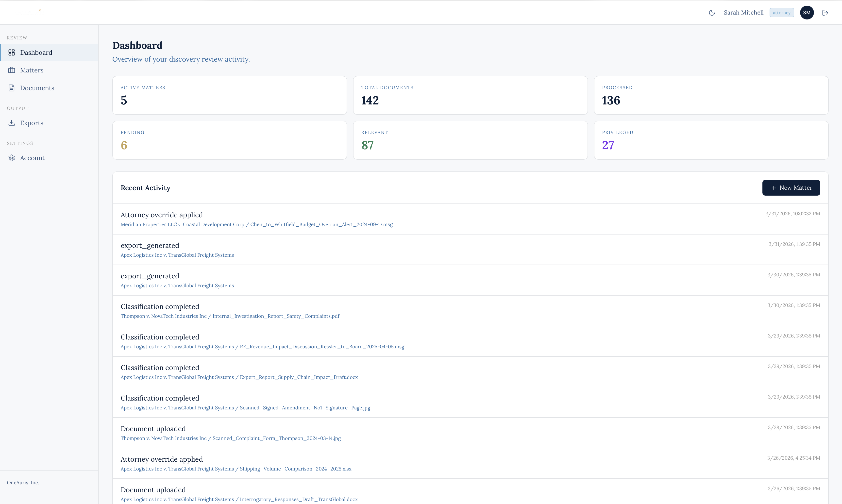Switch to the Exports section
842x504 pixels.
pyautogui.click(x=32, y=123)
